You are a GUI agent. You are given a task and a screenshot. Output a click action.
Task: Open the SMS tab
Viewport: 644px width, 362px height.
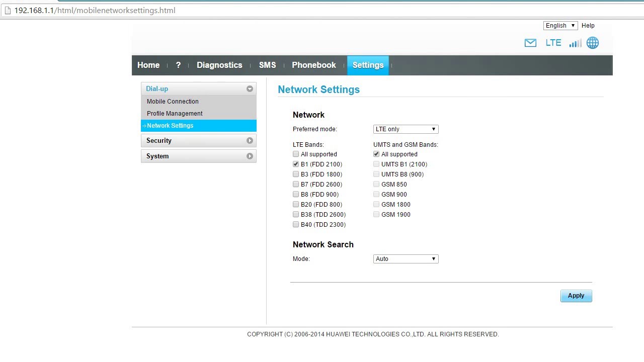267,65
